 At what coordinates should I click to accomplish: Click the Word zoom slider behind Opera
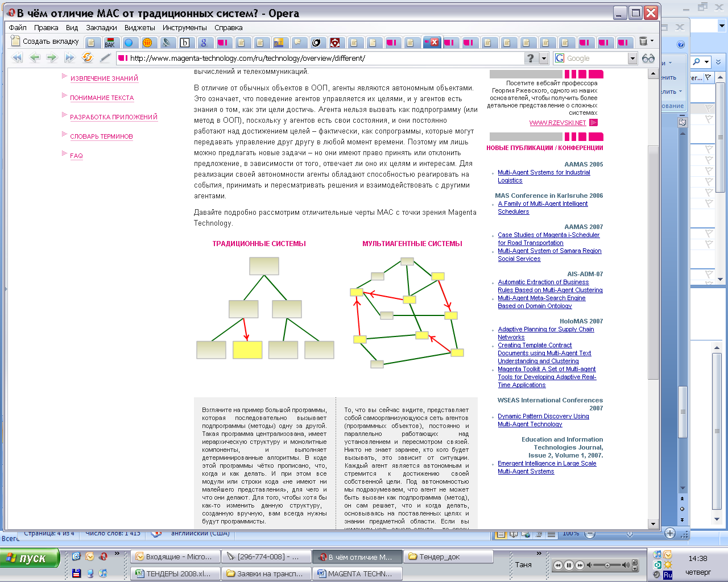click(x=630, y=534)
